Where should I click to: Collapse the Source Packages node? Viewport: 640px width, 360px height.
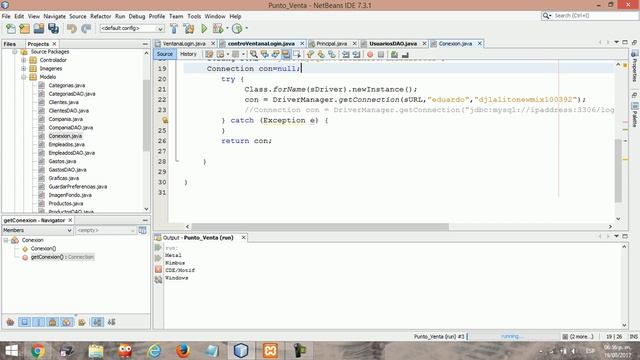coord(15,52)
